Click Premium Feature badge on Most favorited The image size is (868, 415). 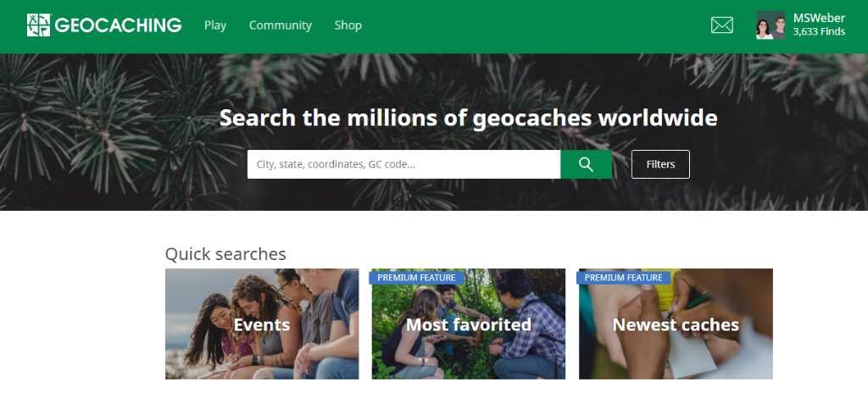pos(416,277)
